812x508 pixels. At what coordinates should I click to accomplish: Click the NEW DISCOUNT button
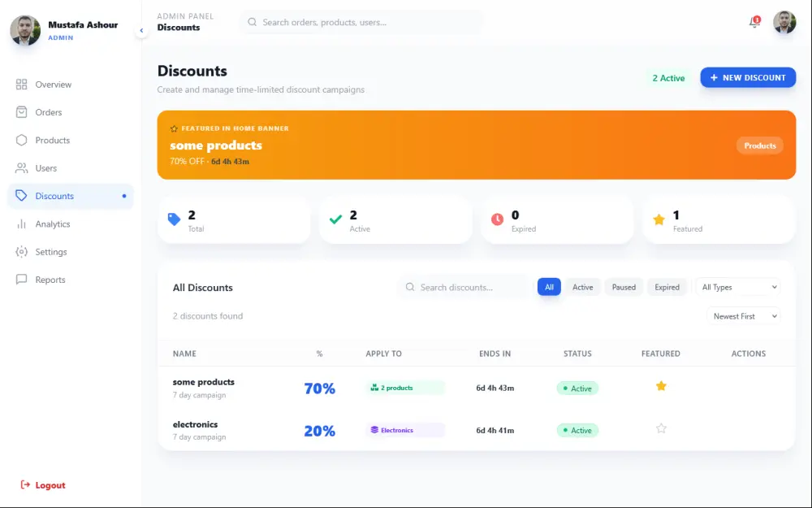click(748, 78)
